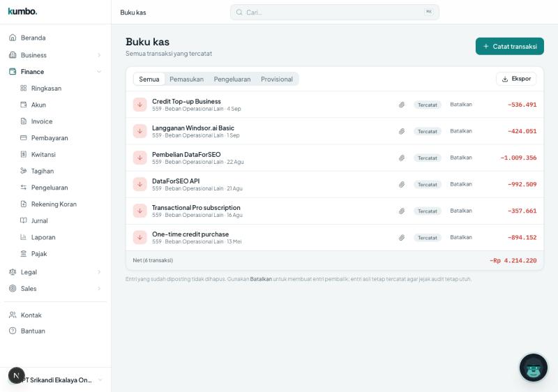Click the Buku kas breadcrumb

pos(133,13)
